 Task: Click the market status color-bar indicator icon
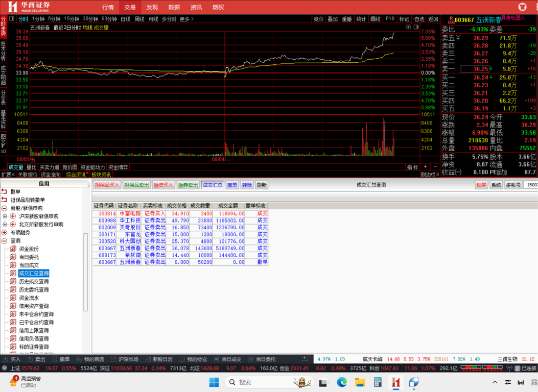coord(481,369)
